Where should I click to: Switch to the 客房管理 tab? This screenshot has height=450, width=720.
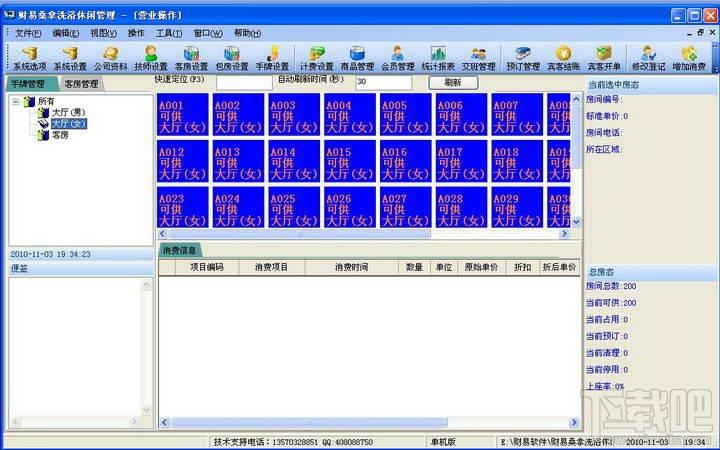pyautogui.click(x=81, y=84)
